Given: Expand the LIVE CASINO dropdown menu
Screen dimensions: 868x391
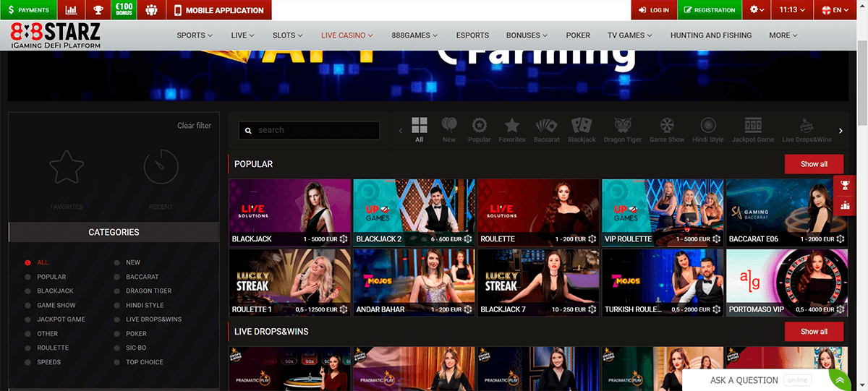Looking at the screenshot, I should point(347,35).
